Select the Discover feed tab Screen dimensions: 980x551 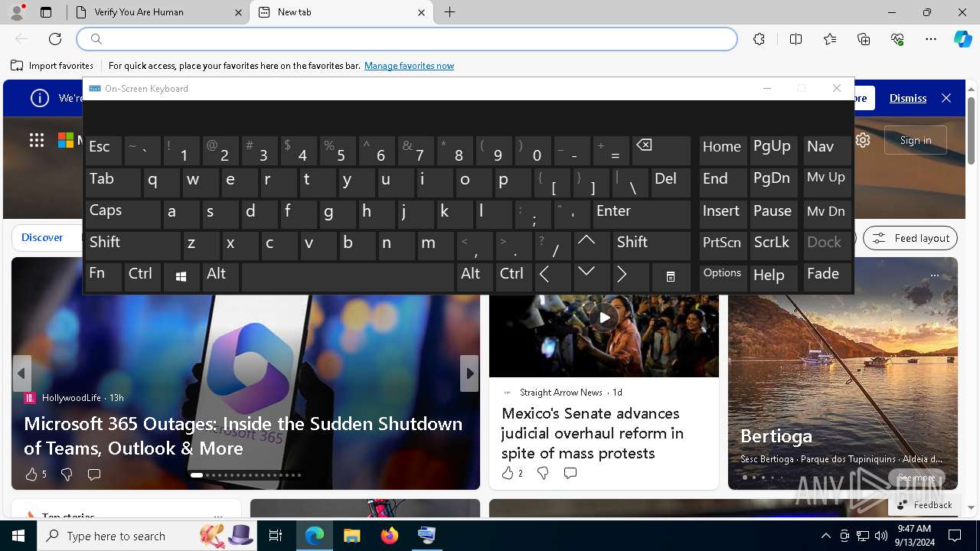click(42, 238)
